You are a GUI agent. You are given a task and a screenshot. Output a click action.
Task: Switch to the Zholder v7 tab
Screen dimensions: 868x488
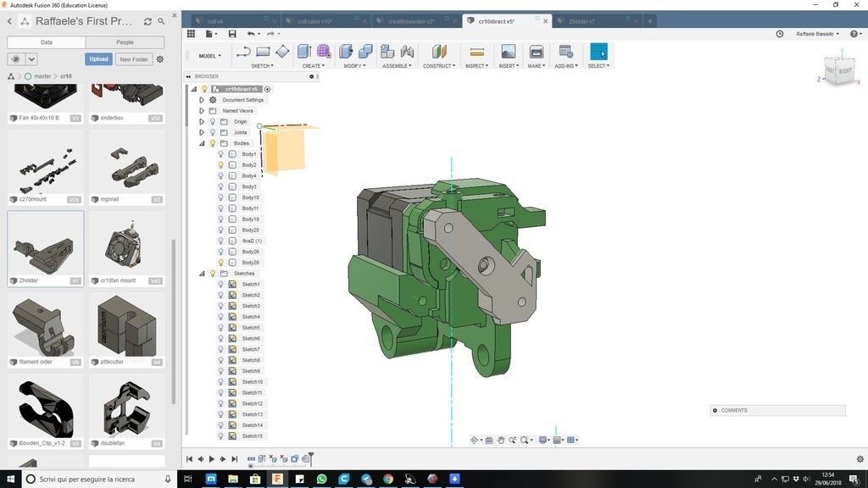coord(581,21)
